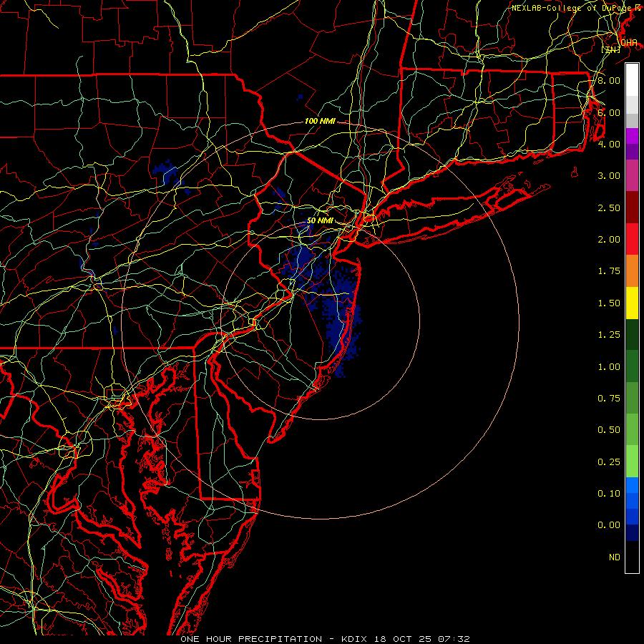This screenshot has width=644, height=644.
Task: Click the '1.00' legend value
Action: 609,367
